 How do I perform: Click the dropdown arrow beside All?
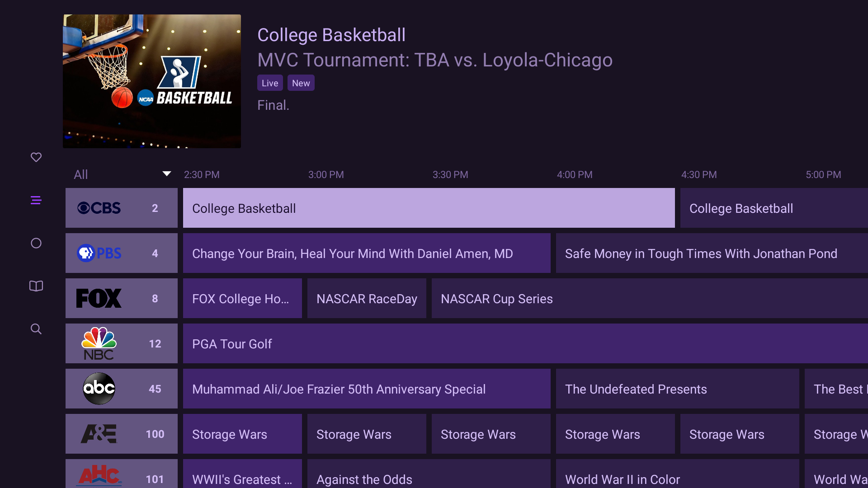(x=166, y=174)
